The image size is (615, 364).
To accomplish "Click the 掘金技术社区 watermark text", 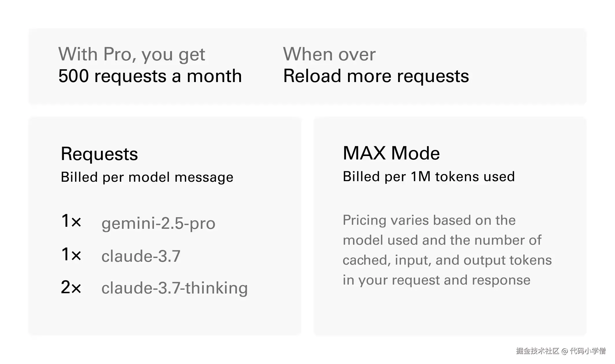I will coord(537,351).
